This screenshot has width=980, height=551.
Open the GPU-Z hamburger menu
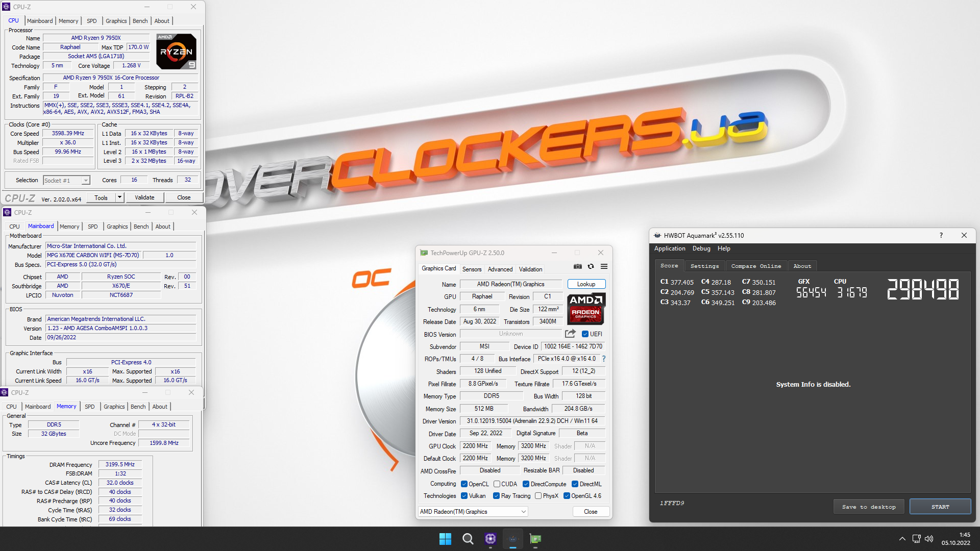[x=604, y=266]
